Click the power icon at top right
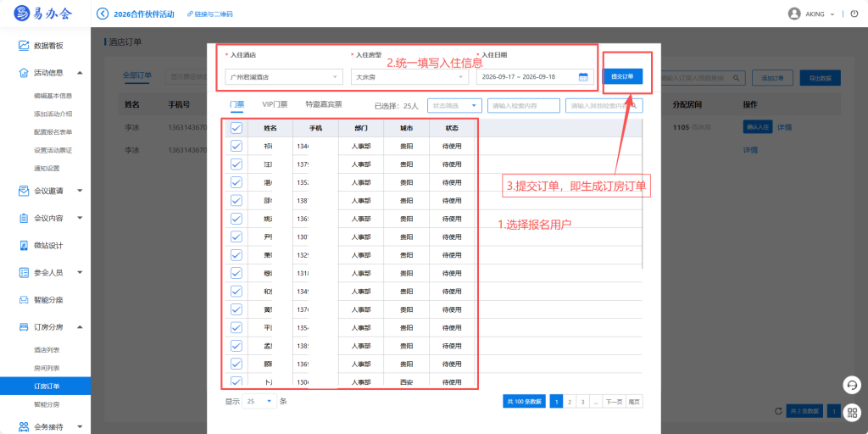This screenshot has height=434, width=868. coord(854,14)
